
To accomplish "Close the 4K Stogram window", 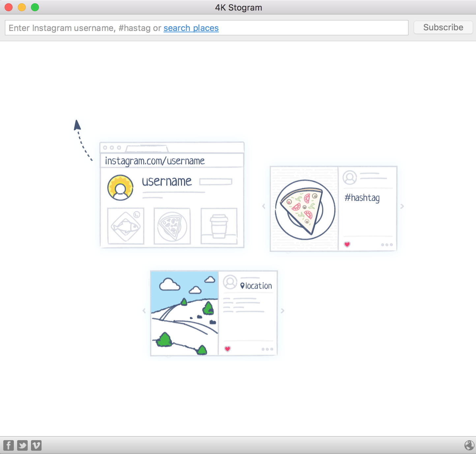I will 9,7.
